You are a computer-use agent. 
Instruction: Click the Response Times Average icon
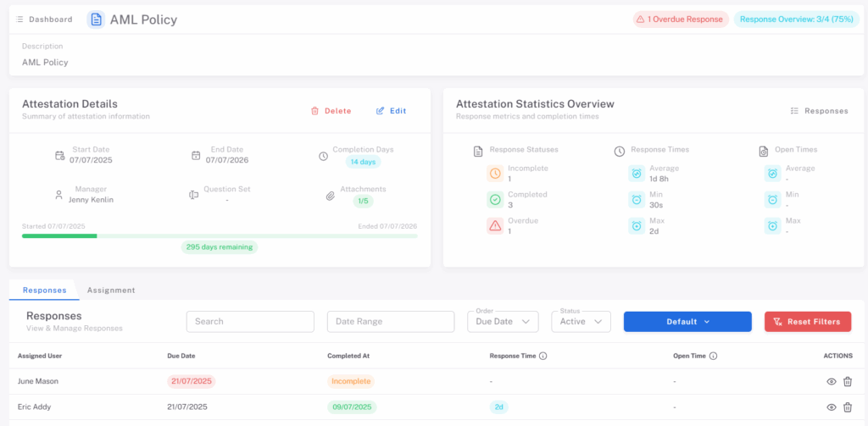pyautogui.click(x=637, y=173)
